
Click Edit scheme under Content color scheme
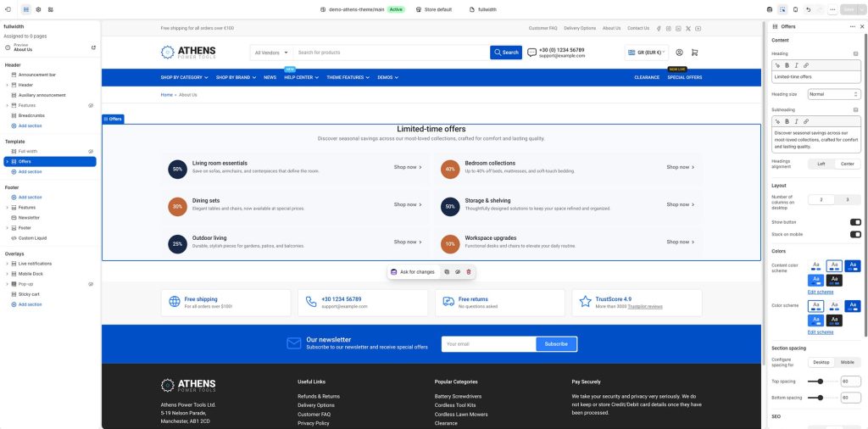(820, 292)
